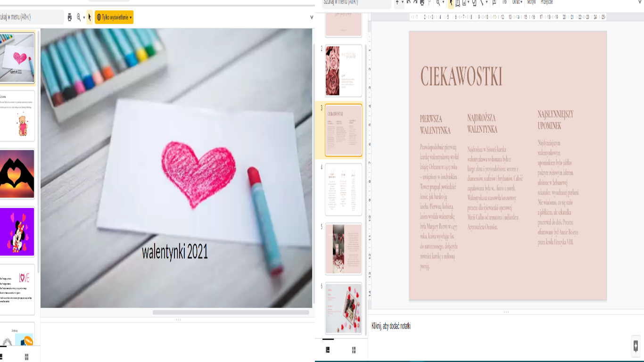Viewport: 644px width, 362px height.
Task: Select the purple Minnie Mouse slide thumbnail
Action: 17,232
